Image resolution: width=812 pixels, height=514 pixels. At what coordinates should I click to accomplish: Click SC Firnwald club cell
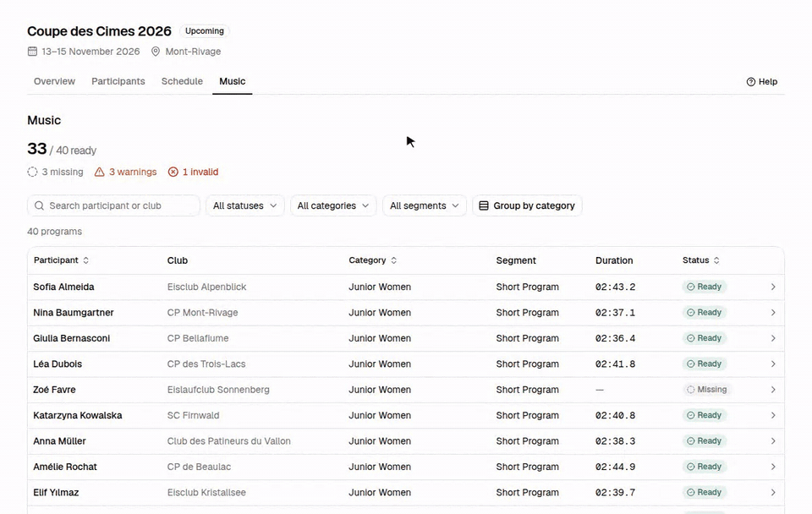pyautogui.click(x=193, y=415)
